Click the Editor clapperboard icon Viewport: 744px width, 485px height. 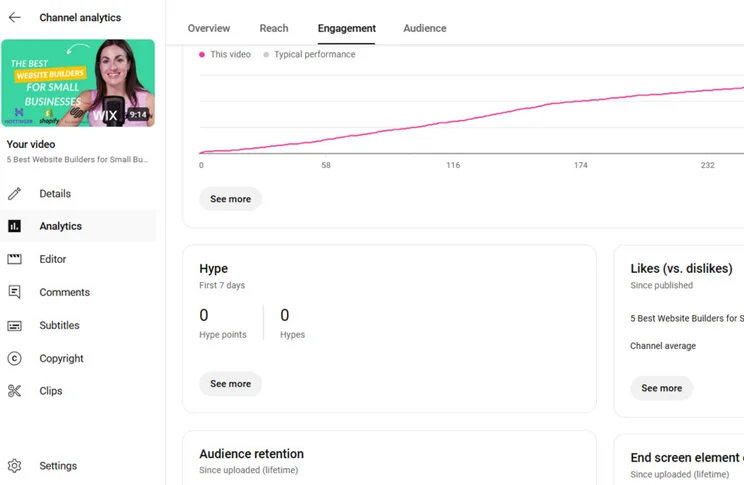point(14,259)
